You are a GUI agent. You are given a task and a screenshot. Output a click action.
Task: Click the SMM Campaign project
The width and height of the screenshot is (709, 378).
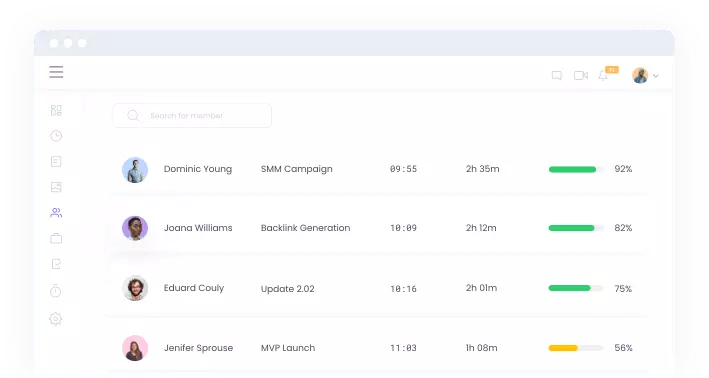click(297, 169)
